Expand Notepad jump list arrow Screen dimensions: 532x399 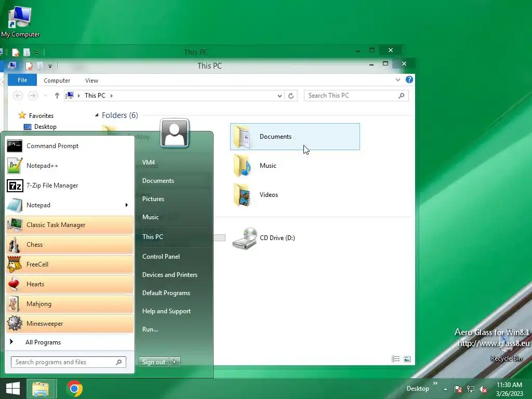(127, 205)
